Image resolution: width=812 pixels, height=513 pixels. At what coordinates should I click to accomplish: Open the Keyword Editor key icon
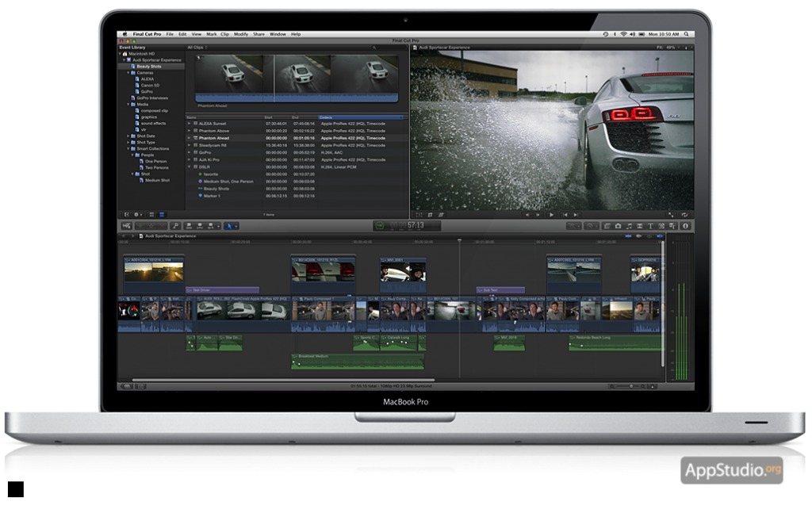(175, 226)
